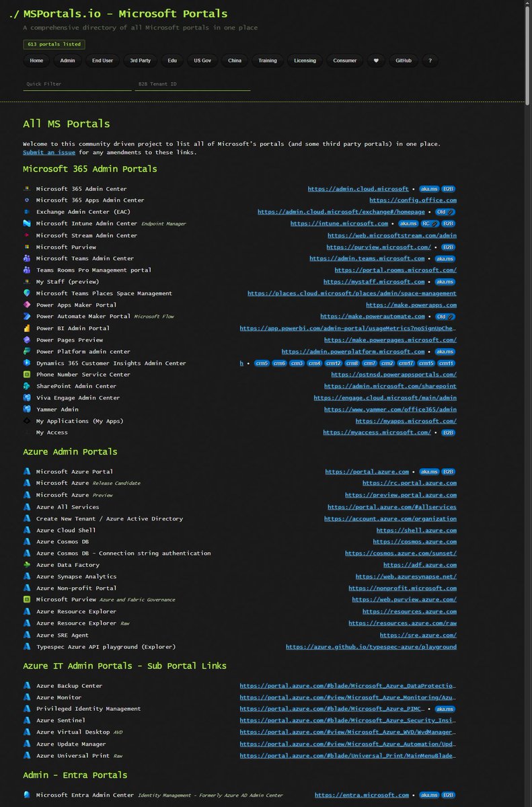Click the crm12 region badge
Image resolution: width=532 pixels, height=807 pixels.
(333, 363)
